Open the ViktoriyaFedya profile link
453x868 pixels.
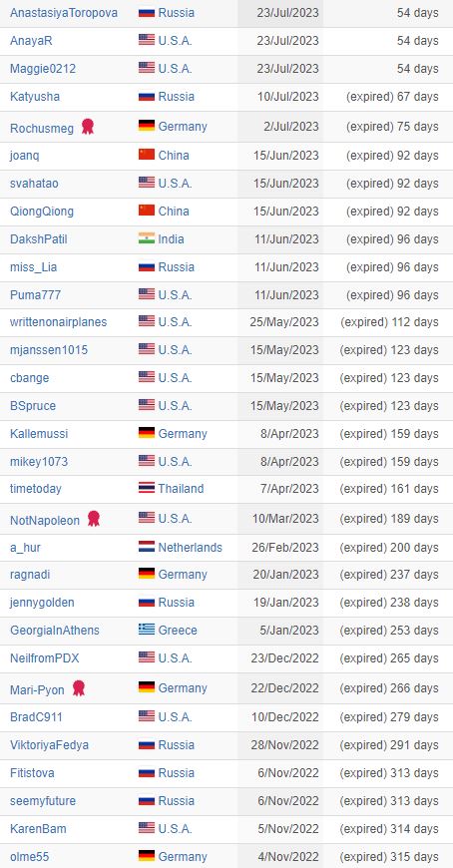(49, 744)
